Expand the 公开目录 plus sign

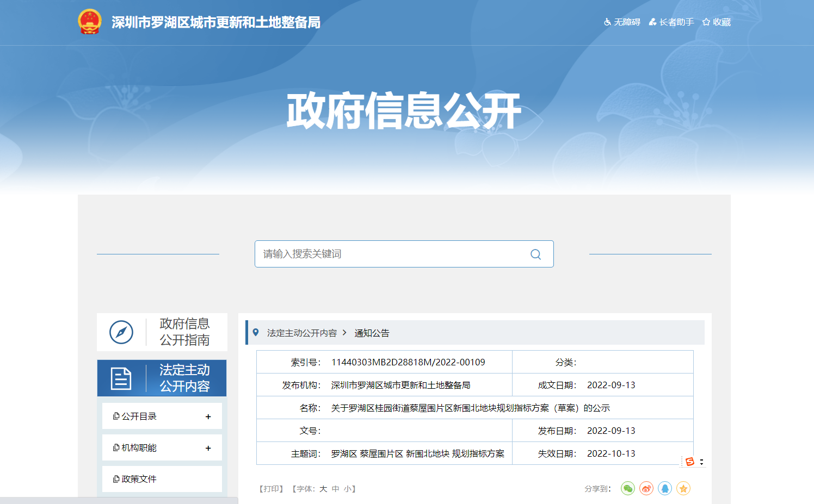[x=208, y=416]
